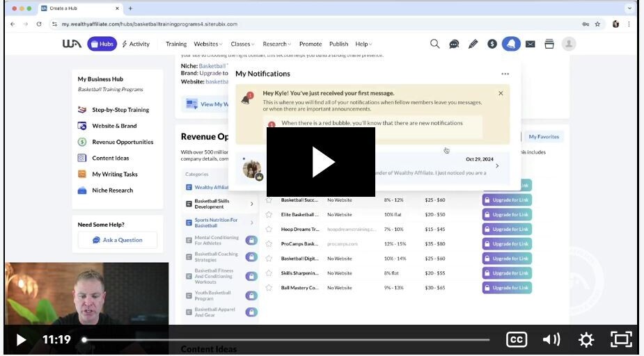Open the notifications three-dot options menu

[505, 74]
